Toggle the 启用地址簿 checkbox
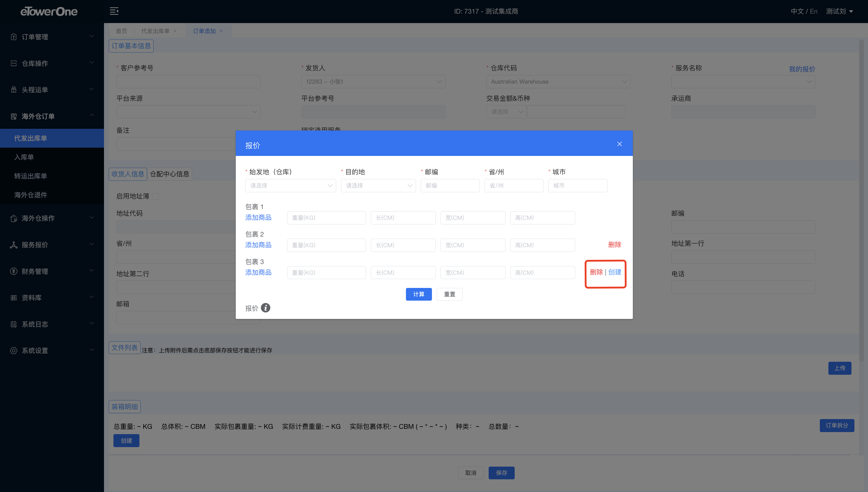The image size is (868, 492). pyautogui.click(x=155, y=196)
